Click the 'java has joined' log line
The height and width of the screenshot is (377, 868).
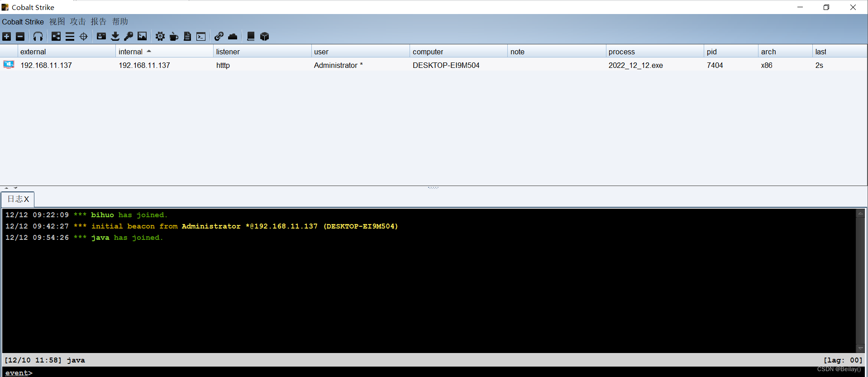84,238
